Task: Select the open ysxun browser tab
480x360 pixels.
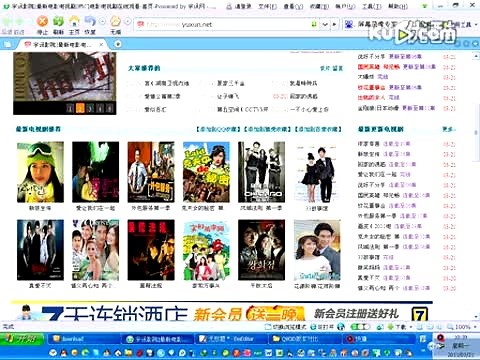Action: coord(62,44)
